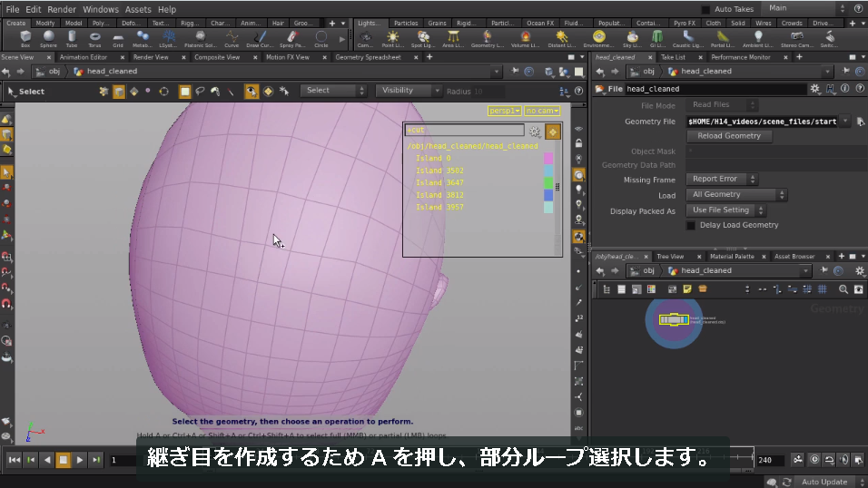Open the Environment Light shelf tool
This screenshot has width=868, height=488.
click(x=598, y=39)
